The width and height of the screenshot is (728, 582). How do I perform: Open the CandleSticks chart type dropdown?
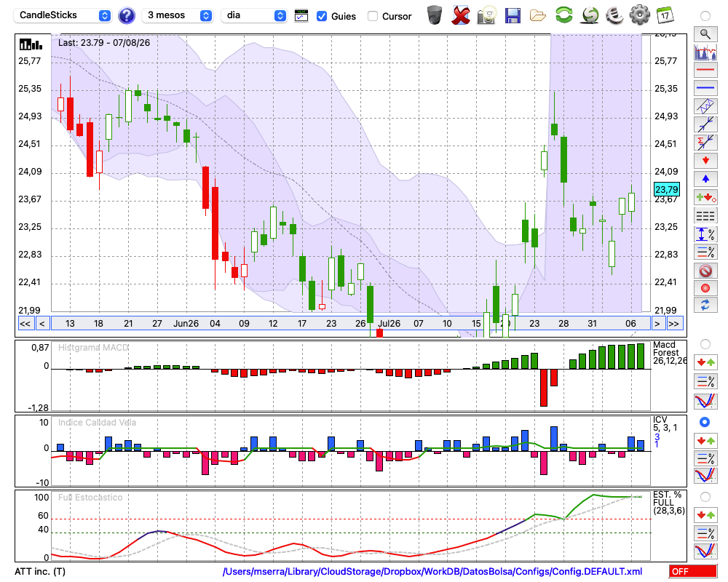click(63, 15)
